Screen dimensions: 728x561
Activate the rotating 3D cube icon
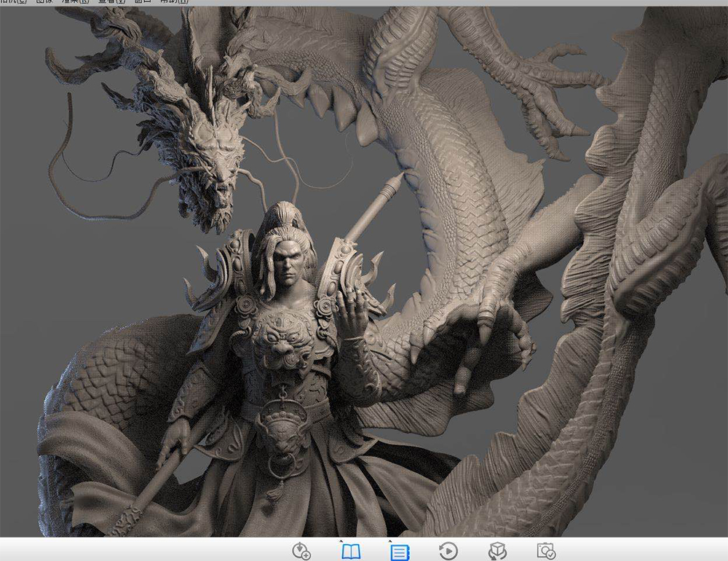coord(497,552)
